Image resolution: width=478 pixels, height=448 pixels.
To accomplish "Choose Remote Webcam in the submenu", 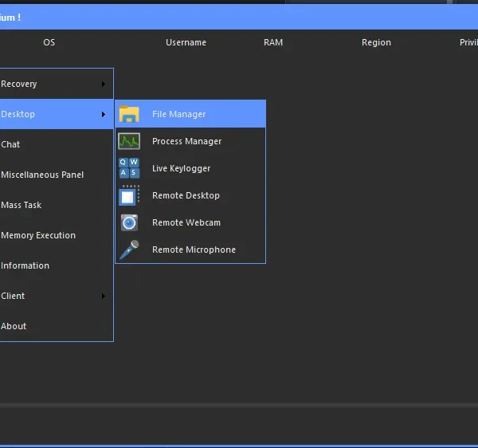I will pos(190,222).
